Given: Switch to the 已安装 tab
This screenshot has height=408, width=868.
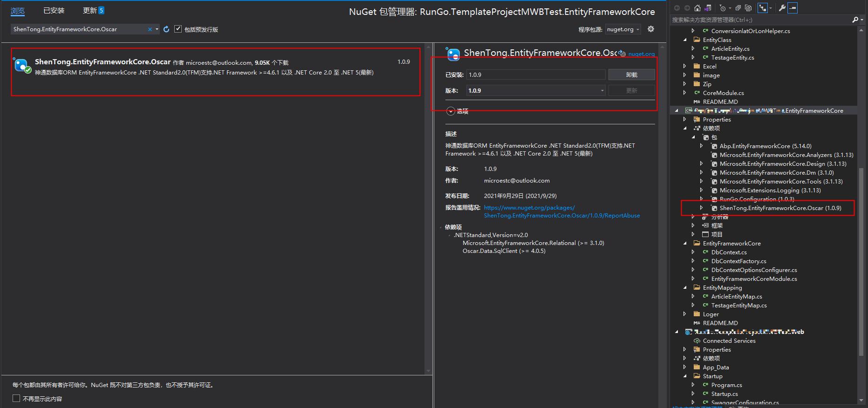Looking at the screenshot, I should [x=54, y=11].
